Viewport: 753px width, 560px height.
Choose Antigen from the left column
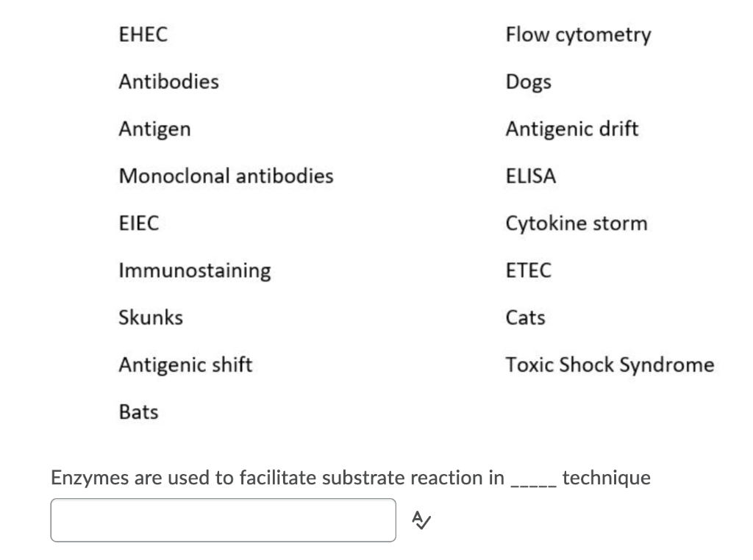[155, 129]
